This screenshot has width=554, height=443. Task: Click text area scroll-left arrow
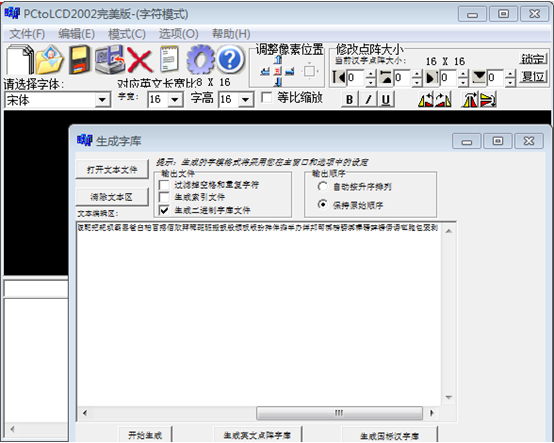[85, 413]
